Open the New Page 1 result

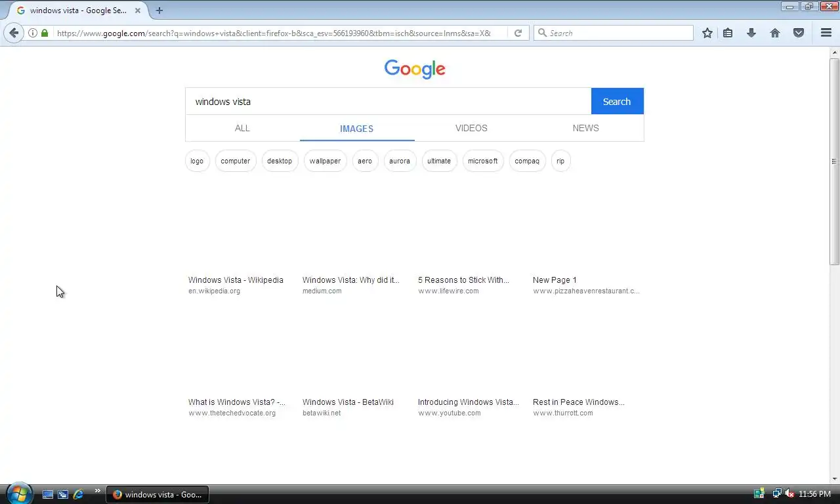[x=555, y=280]
